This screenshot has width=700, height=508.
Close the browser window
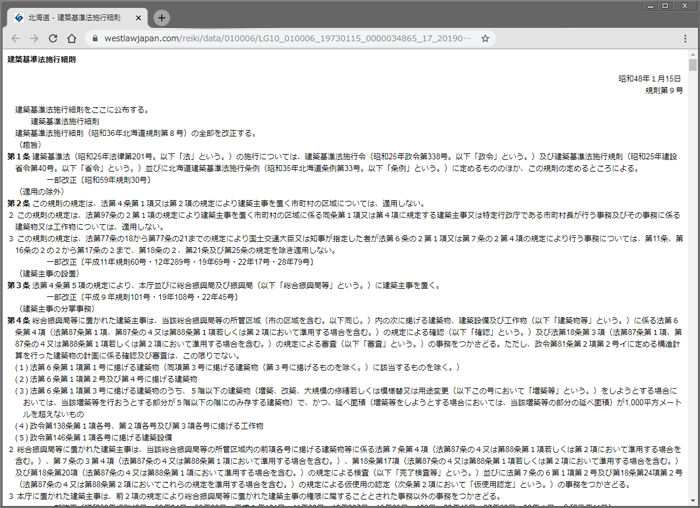(684, 6)
